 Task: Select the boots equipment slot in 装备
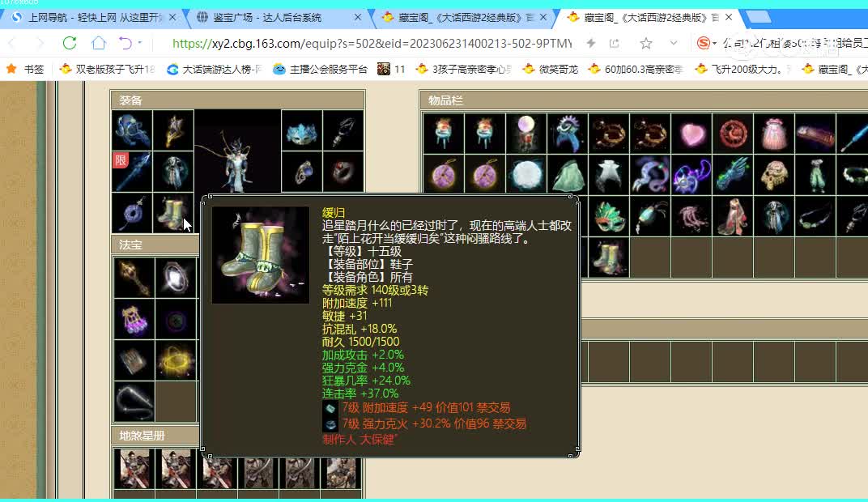click(173, 212)
